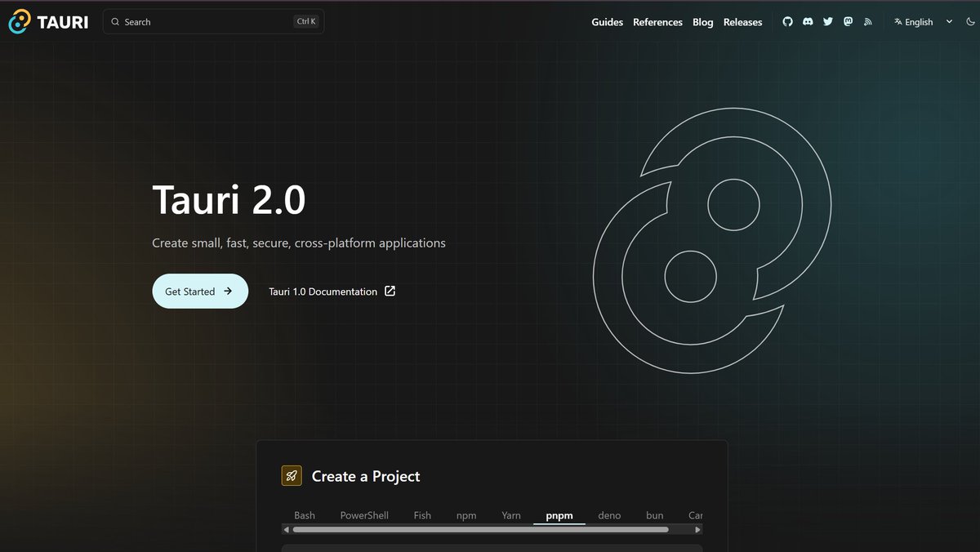Open the Tauri logo home link
Screen dimensions: 980x552
[48, 22]
